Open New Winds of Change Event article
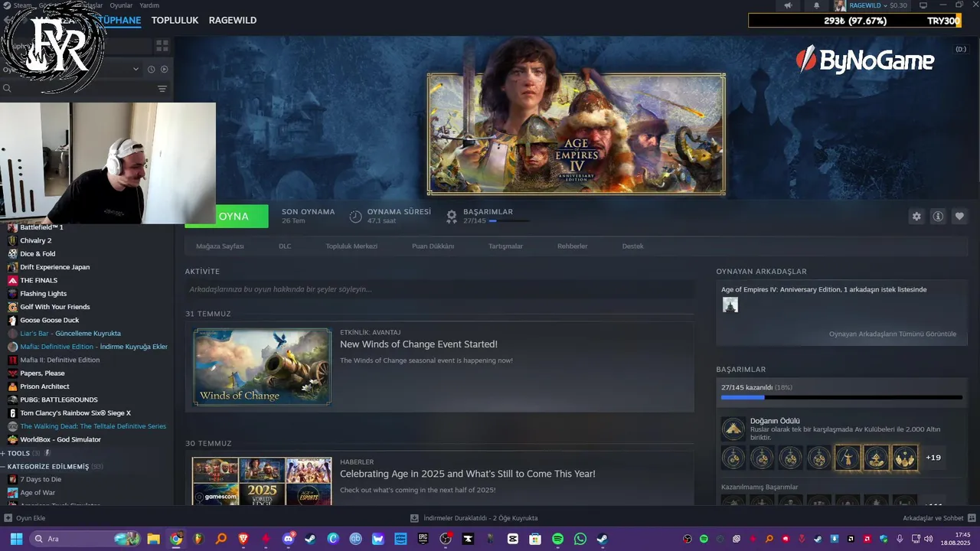The image size is (980, 551). tap(419, 344)
